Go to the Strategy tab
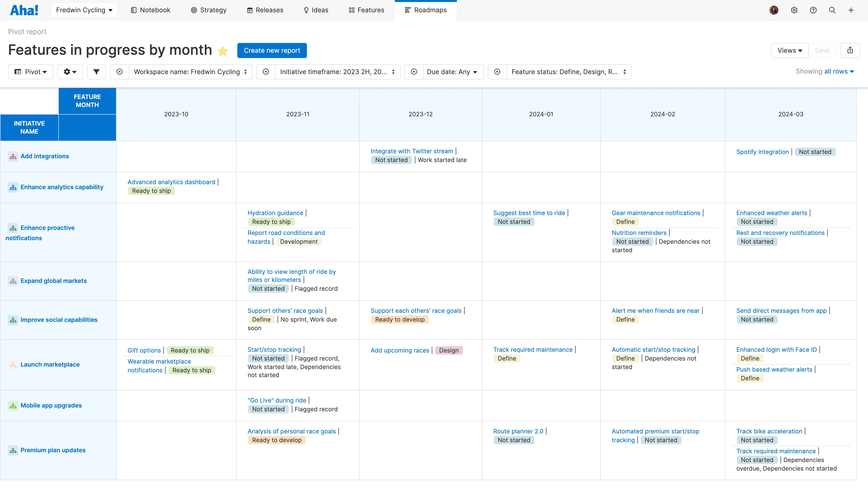868x500 pixels. coord(209,10)
